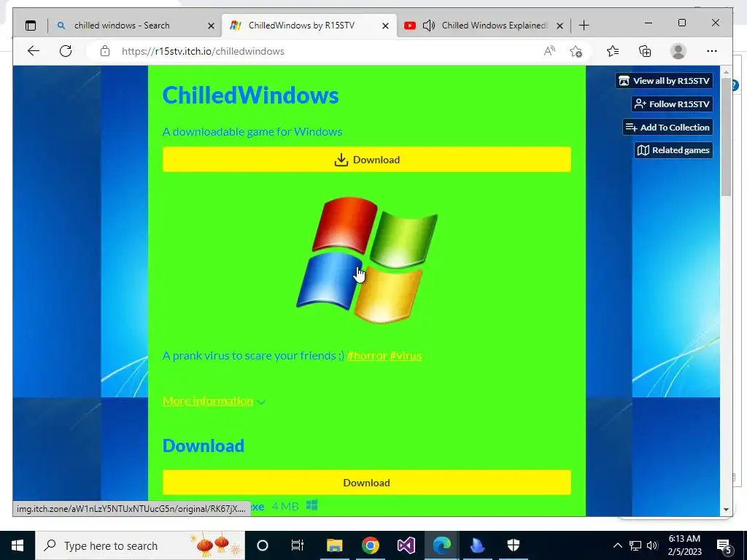Open Visual Studio from taskbar
Screen dimensions: 747x560
click(x=406, y=545)
